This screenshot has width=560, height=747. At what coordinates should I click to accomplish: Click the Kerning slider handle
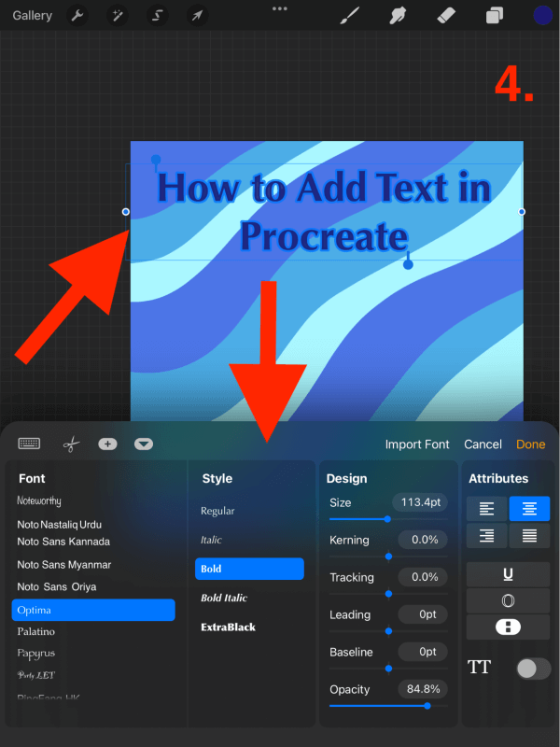[388, 557]
